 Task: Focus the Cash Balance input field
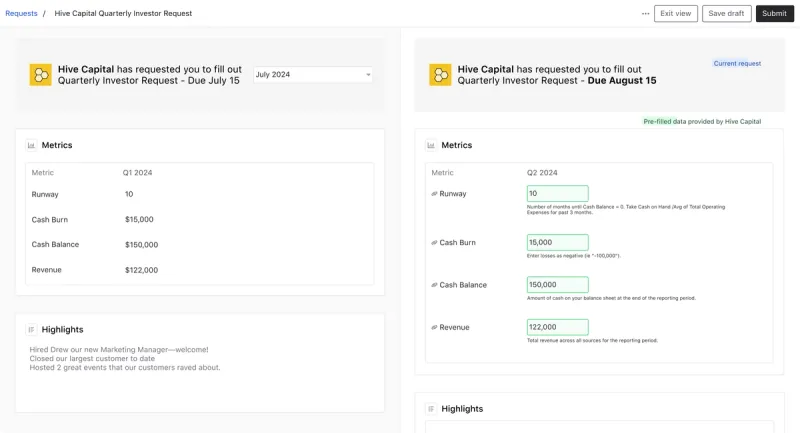click(557, 285)
